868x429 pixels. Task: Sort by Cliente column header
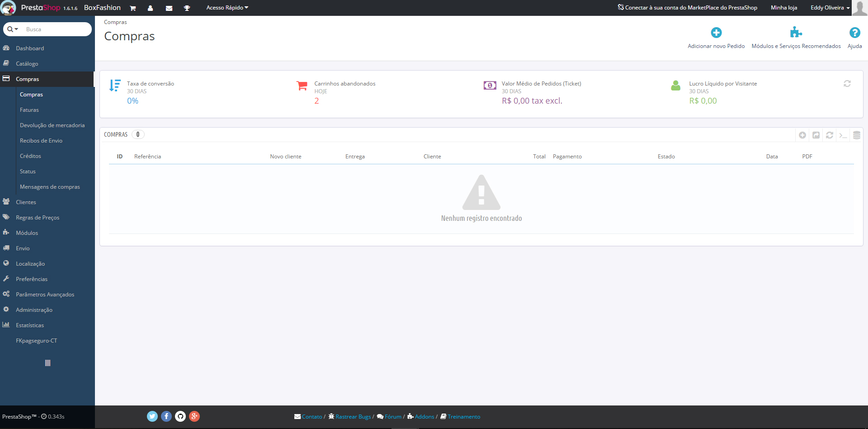click(432, 157)
